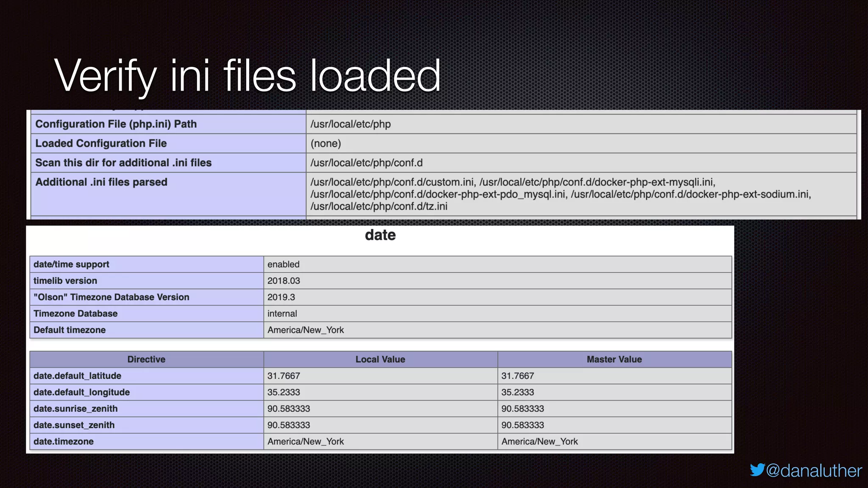Select Default timezone America/New_York value
This screenshot has width=868, height=488.
click(306, 330)
